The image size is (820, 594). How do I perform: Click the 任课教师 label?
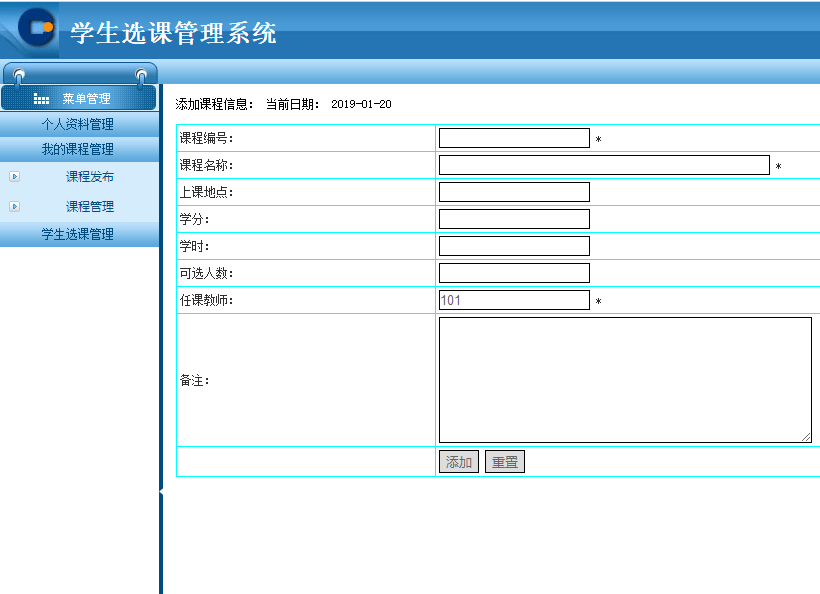click(x=206, y=300)
